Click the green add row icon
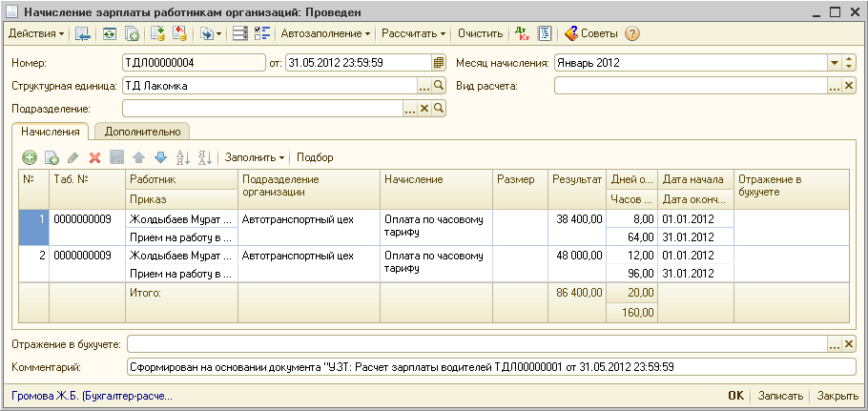The width and height of the screenshot is (868, 411). coord(30,157)
